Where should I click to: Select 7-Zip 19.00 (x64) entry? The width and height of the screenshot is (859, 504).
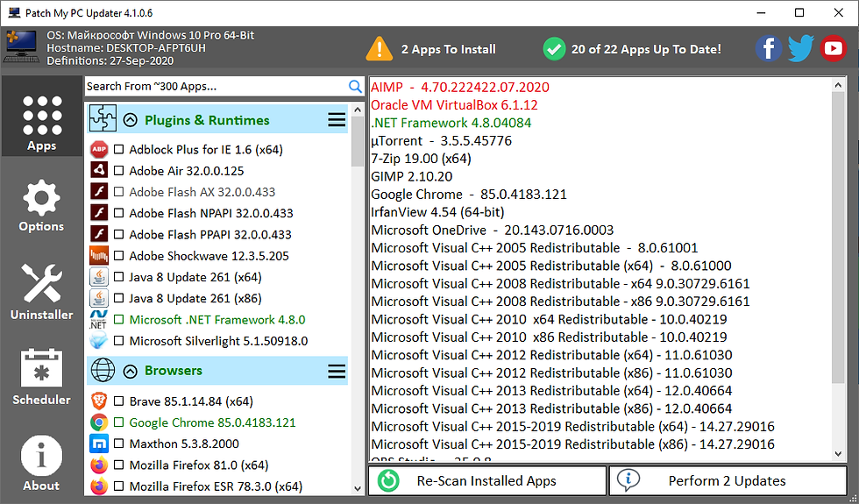421,159
